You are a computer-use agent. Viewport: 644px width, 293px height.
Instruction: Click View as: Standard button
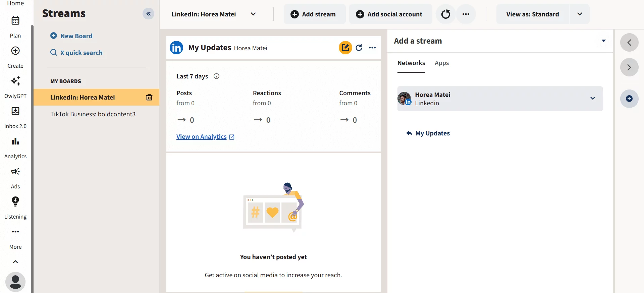[x=533, y=14]
